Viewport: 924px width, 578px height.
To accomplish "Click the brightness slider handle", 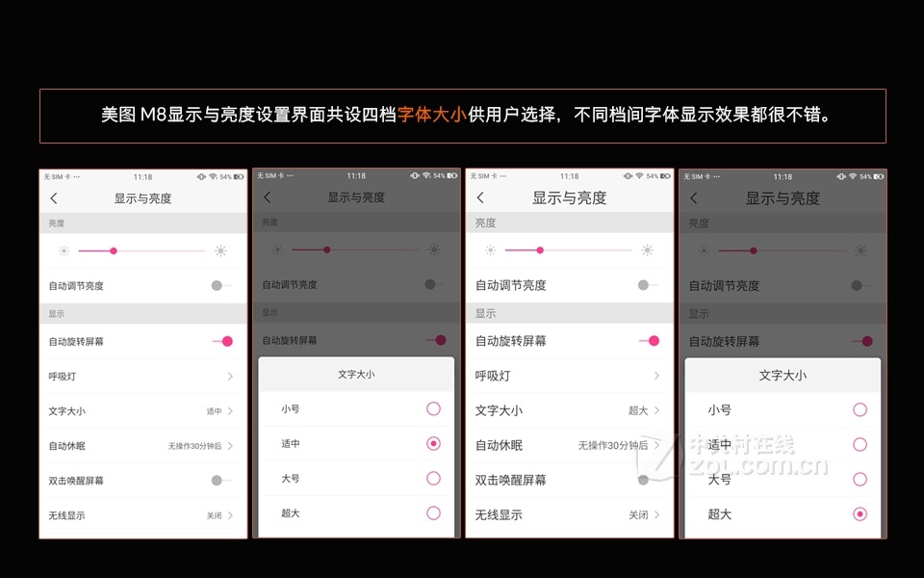I will (x=113, y=250).
